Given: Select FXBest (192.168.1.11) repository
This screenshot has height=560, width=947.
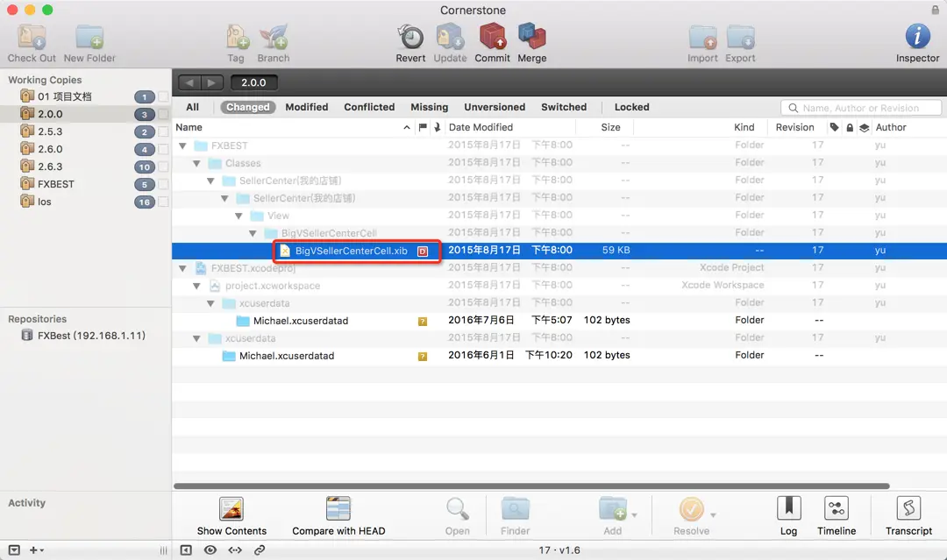Looking at the screenshot, I should [x=86, y=336].
